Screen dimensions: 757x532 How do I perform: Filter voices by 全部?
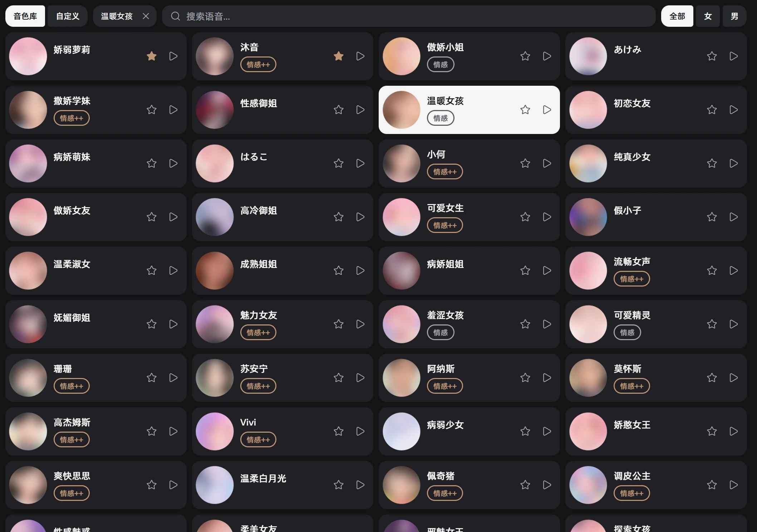[x=677, y=16]
